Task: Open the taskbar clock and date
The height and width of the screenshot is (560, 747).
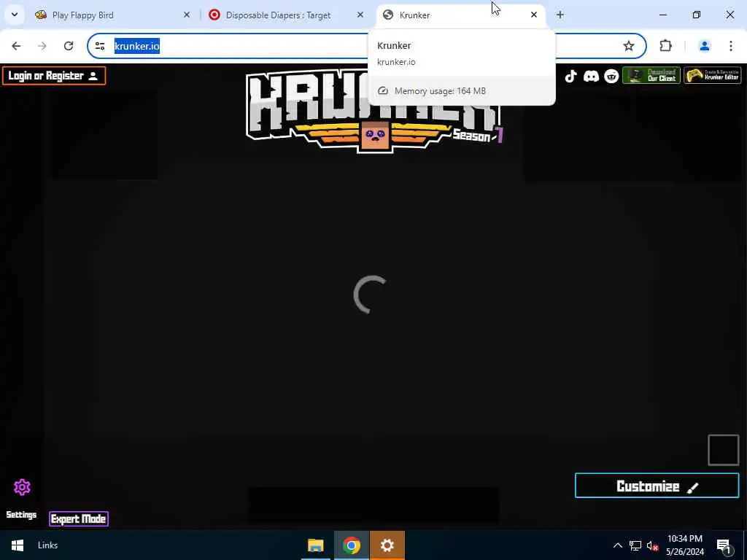Action: coord(684,545)
